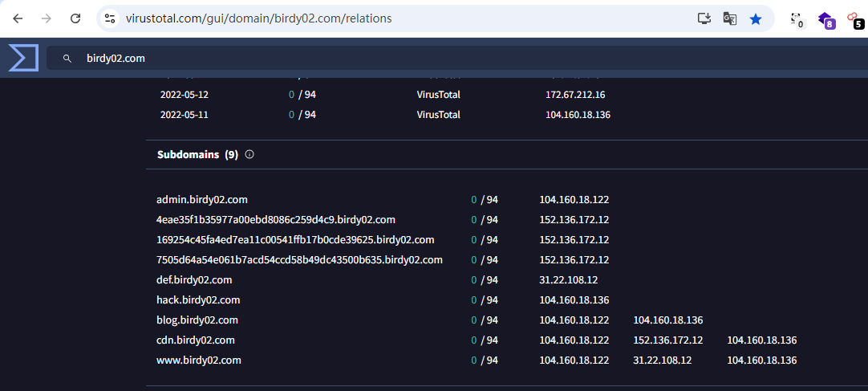Click the install app icon in address bar
868x391 pixels.
click(704, 18)
